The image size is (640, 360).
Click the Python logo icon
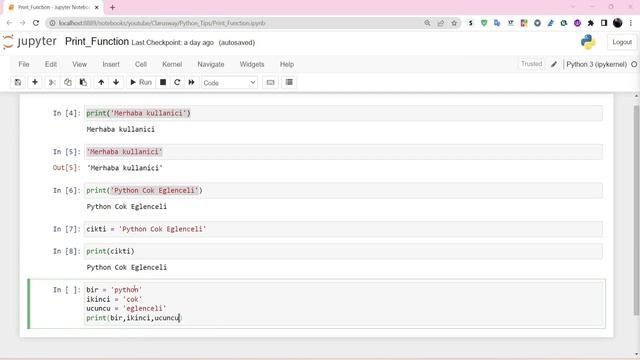(x=588, y=42)
